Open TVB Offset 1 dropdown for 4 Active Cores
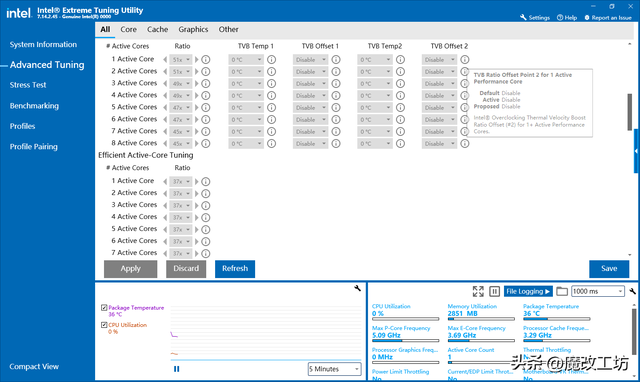 pyautogui.click(x=310, y=96)
